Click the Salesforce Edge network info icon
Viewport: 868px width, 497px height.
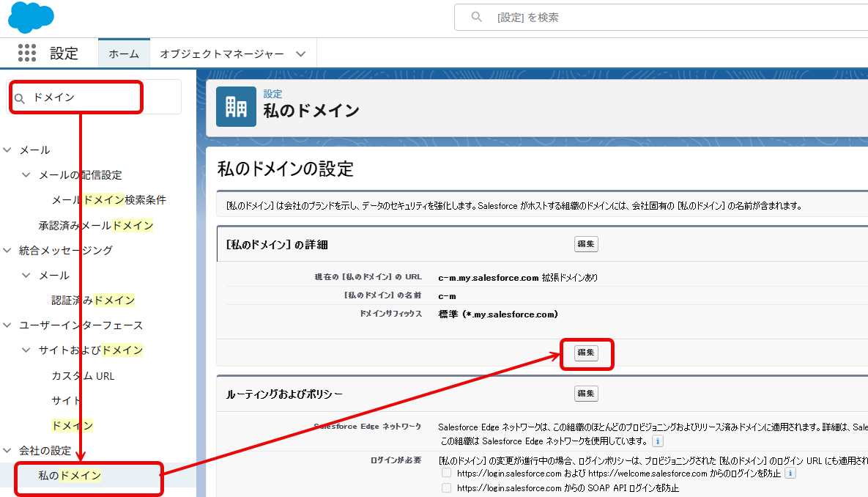[657, 441]
